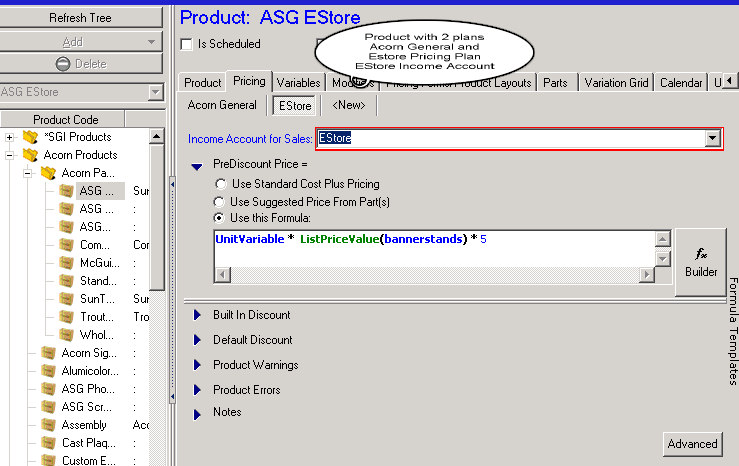Click the Com... product box icon
This screenshot has height=466, width=739.
tap(66, 245)
